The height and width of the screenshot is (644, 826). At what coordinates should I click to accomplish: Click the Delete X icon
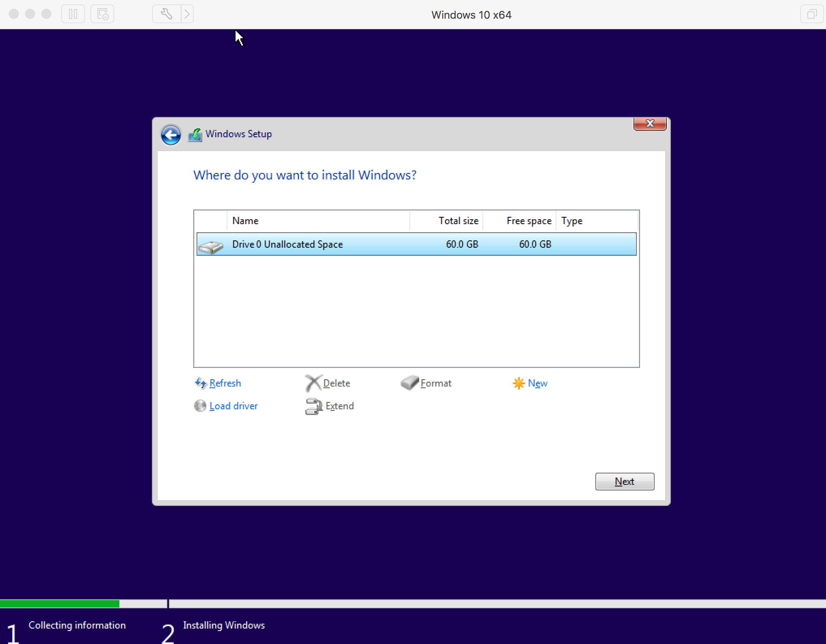click(313, 383)
